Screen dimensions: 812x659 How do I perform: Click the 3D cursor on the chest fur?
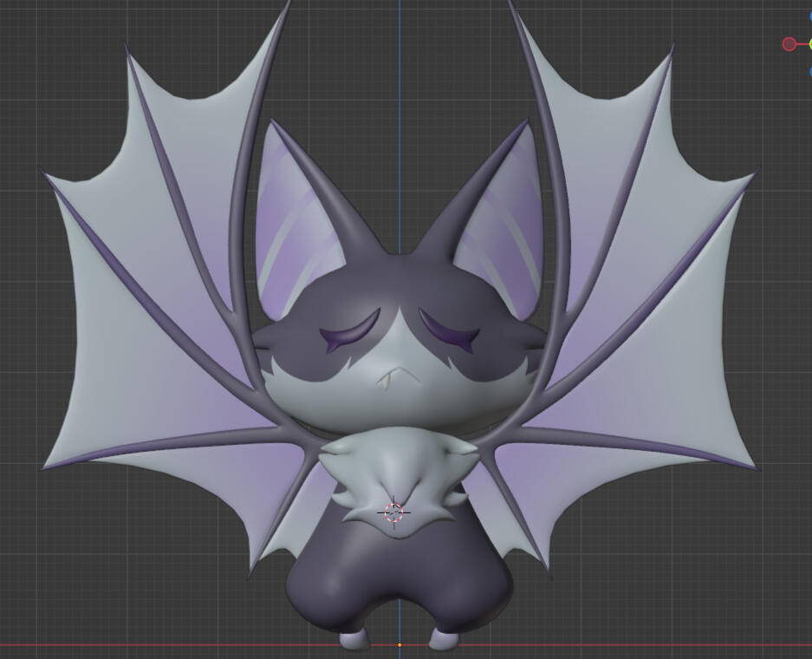click(393, 512)
